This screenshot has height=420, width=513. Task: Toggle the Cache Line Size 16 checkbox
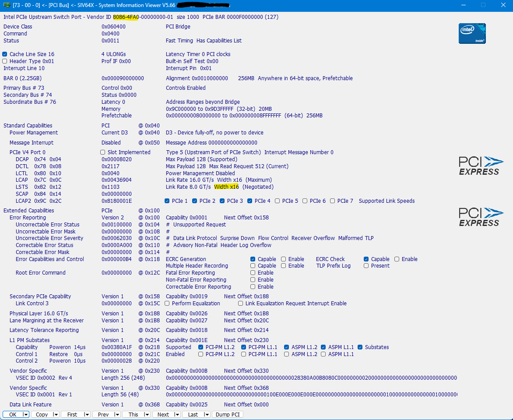pos(5,54)
